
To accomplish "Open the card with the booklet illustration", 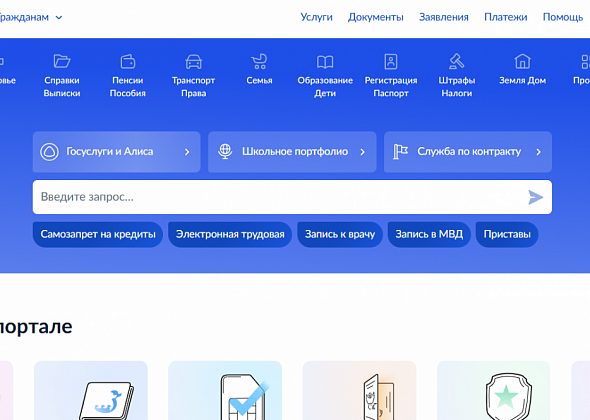I will pos(91,391).
